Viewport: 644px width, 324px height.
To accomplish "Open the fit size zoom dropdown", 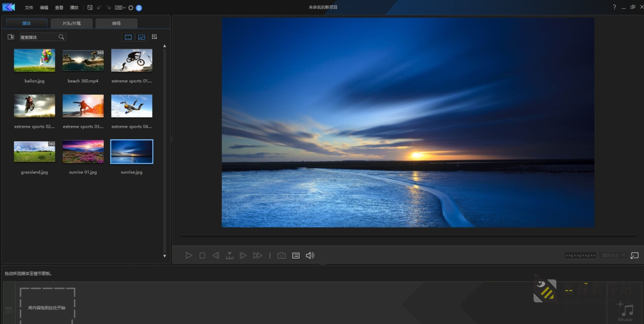I will coord(614,255).
